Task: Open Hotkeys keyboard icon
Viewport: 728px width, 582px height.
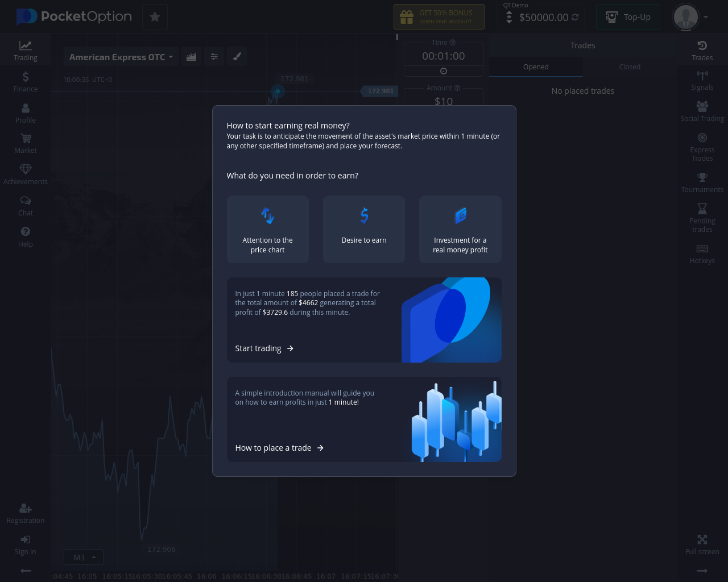Action: click(702, 254)
